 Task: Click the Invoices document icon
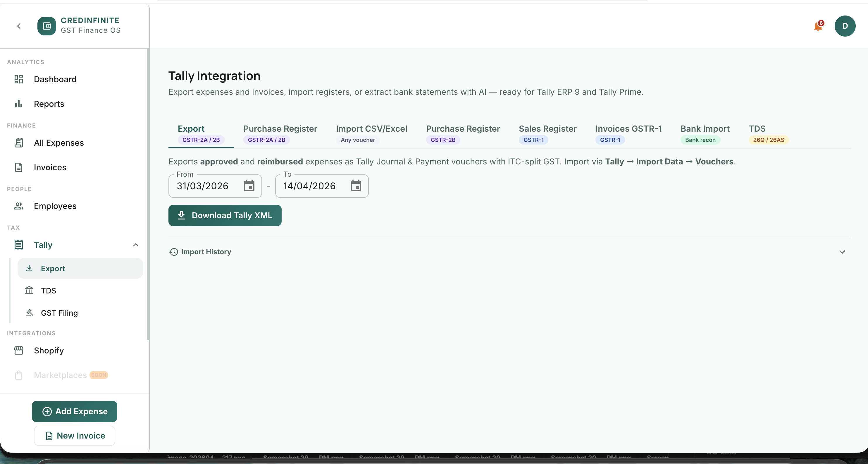pos(18,167)
